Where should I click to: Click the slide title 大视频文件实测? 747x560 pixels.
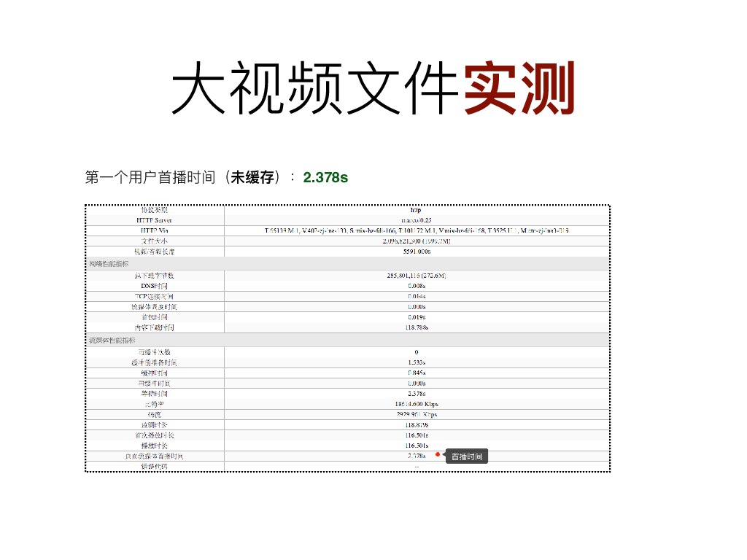click(x=373, y=88)
